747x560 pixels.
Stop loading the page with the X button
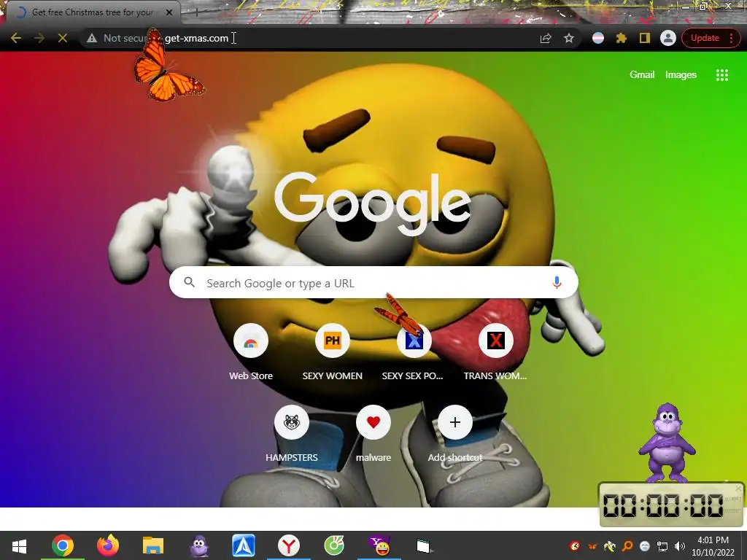63,38
